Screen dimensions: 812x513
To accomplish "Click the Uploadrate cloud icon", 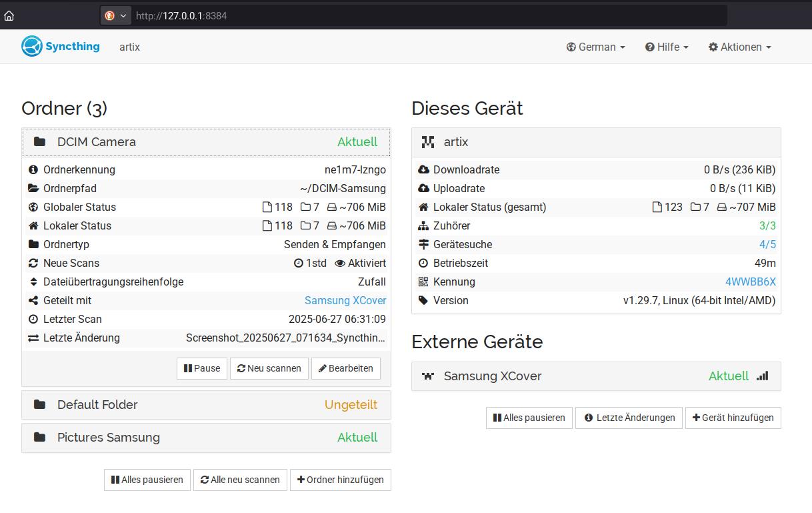I will (423, 189).
